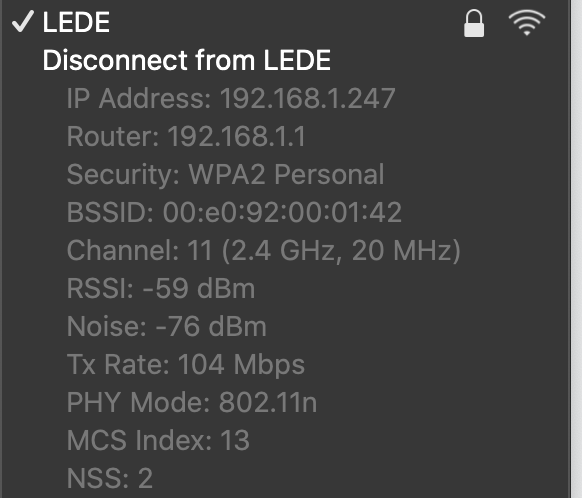
Task: Click the checkmark next to LEDE
Action: [23, 21]
